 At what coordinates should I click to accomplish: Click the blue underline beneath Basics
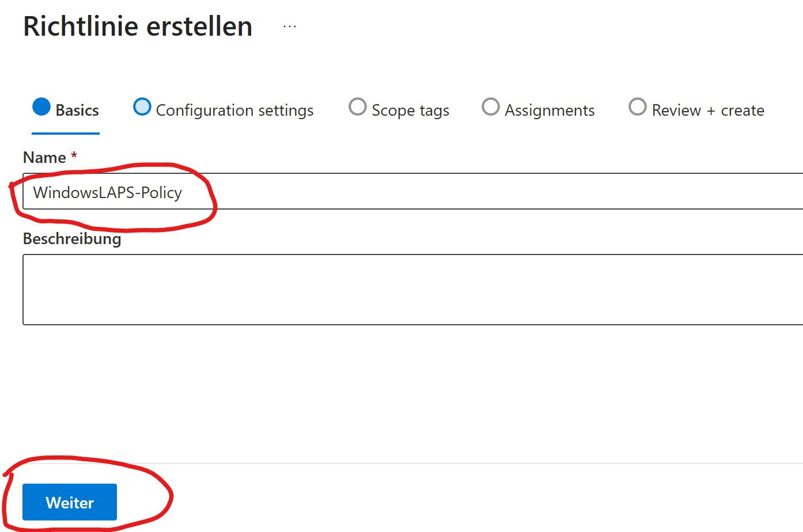pos(66,134)
